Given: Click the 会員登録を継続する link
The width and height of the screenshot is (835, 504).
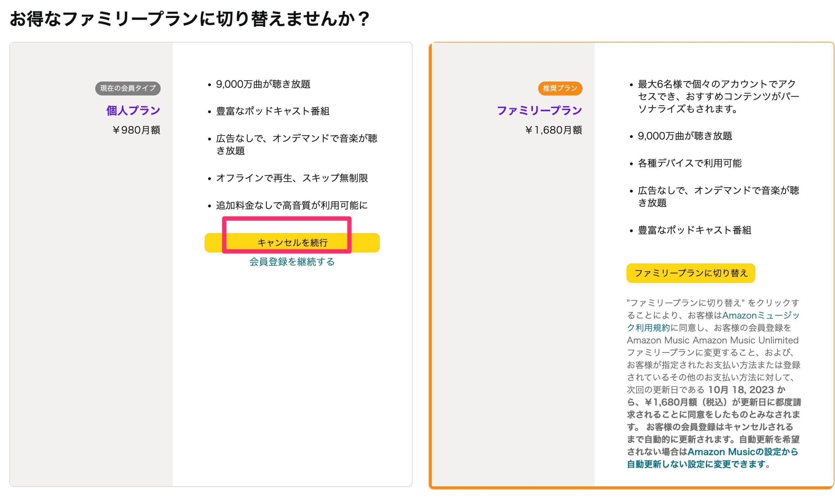Looking at the screenshot, I should [292, 262].
